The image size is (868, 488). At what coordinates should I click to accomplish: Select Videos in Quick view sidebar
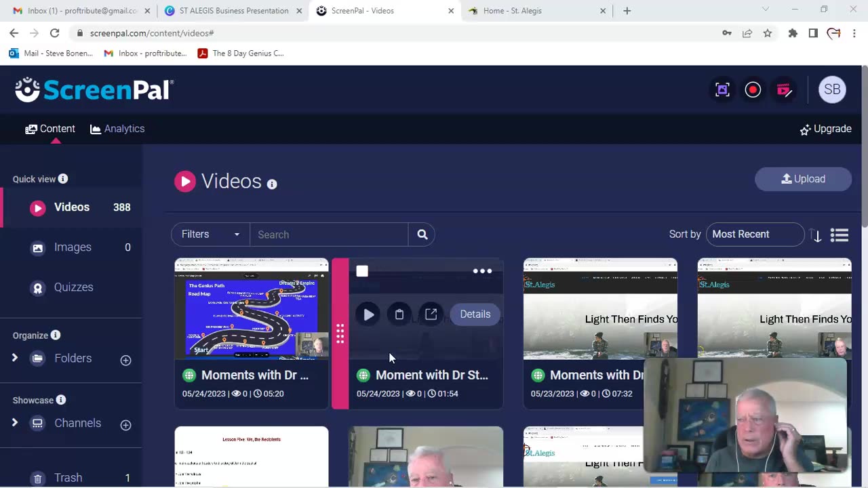(71, 207)
